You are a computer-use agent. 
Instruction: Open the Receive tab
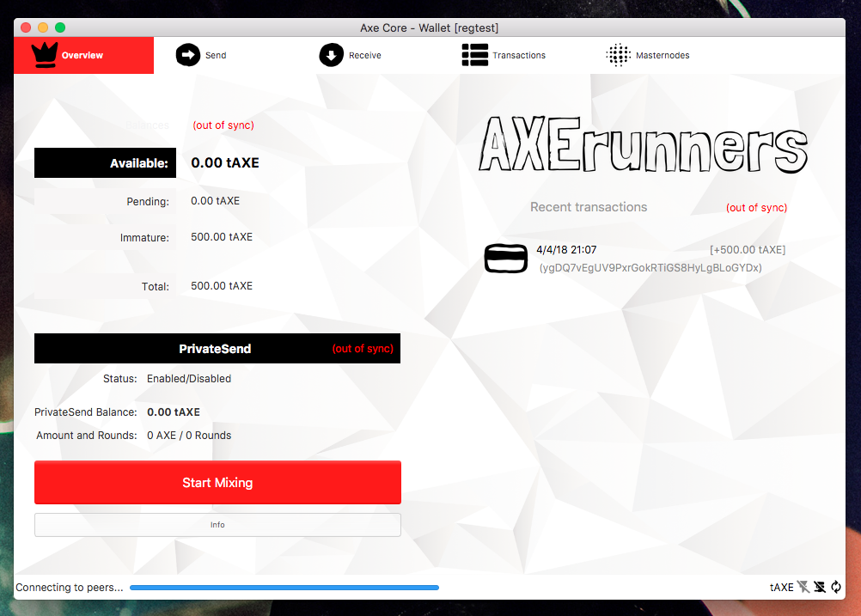click(x=369, y=55)
